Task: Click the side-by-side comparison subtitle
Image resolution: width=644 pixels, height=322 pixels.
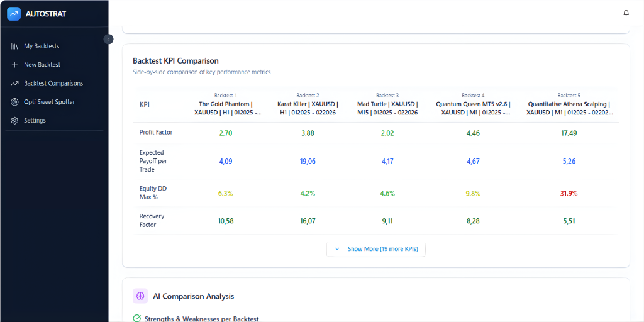Action: pyautogui.click(x=202, y=72)
